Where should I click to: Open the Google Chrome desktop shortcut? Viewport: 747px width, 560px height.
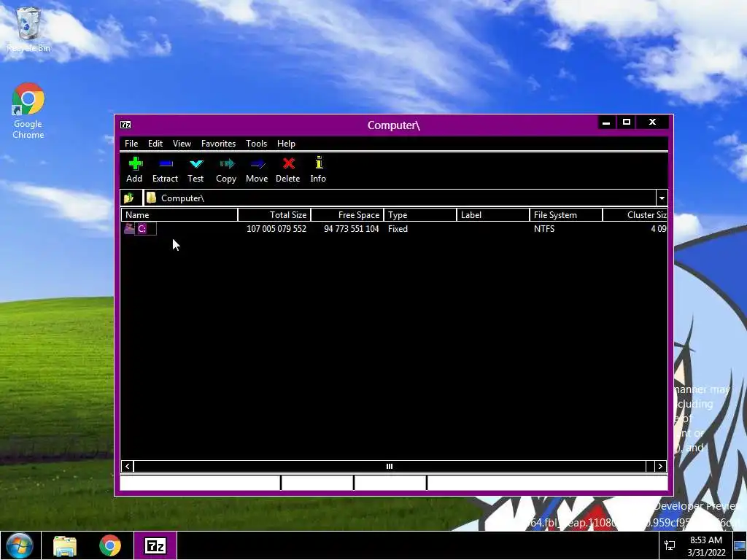pyautogui.click(x=28, y=111)
